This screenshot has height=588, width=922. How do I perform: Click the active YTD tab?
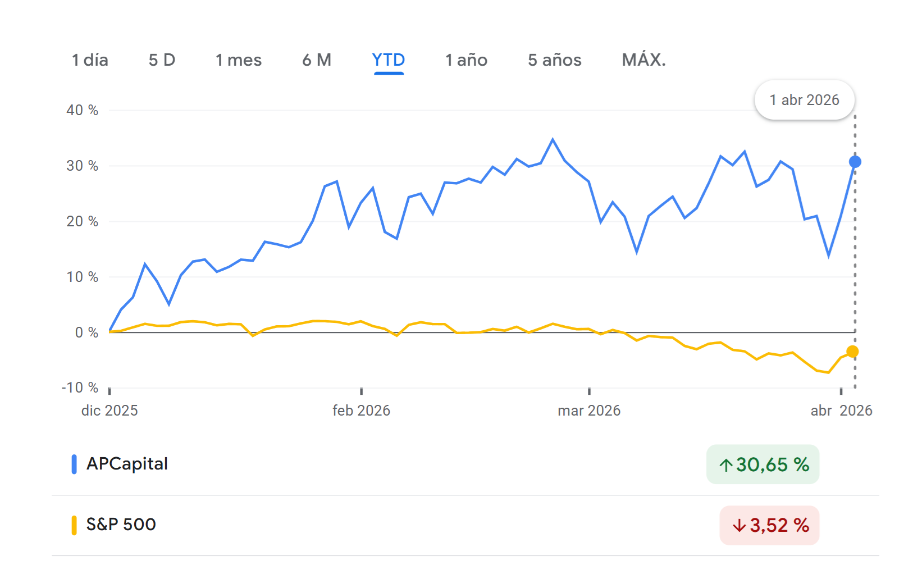coord(388,60)
